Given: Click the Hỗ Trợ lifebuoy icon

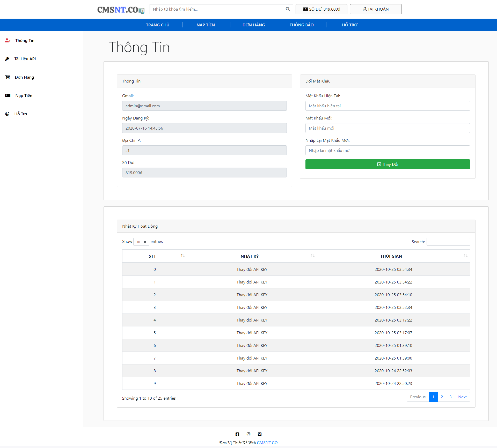Looking at the screenshot, I should click(7, 114).
